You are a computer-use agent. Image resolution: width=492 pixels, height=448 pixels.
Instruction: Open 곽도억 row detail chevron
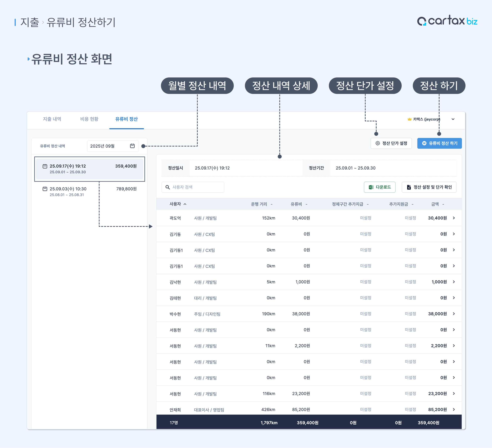click(x=454, y=218)
